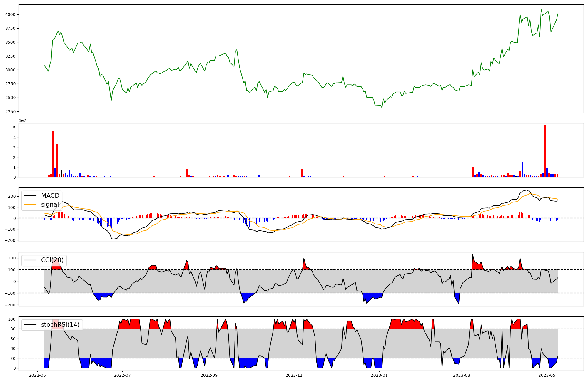This screenshot has height=382, width=588.
Task: Click the 1e7 scale label on the volume axis
Action: click(23, 121)
